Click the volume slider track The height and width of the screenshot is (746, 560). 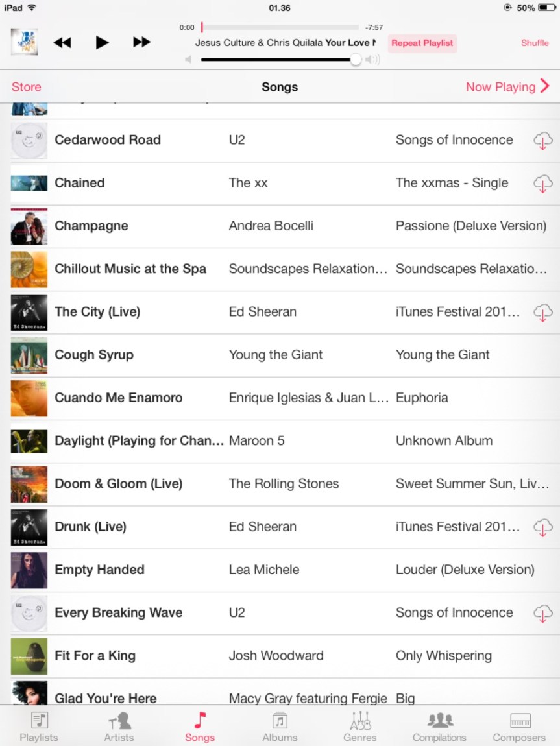click(279, 60)
